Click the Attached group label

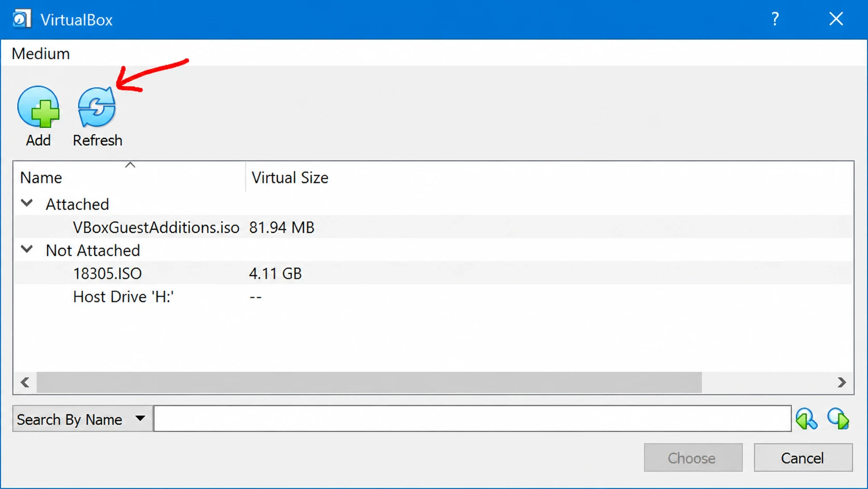tap(77, 204)
